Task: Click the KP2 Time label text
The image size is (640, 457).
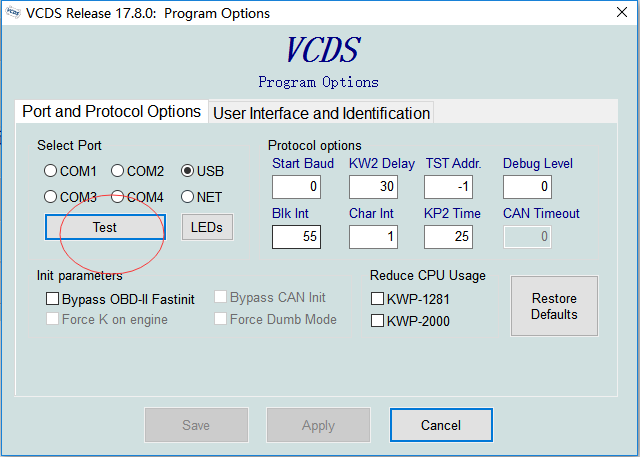Action: (452, 213)
